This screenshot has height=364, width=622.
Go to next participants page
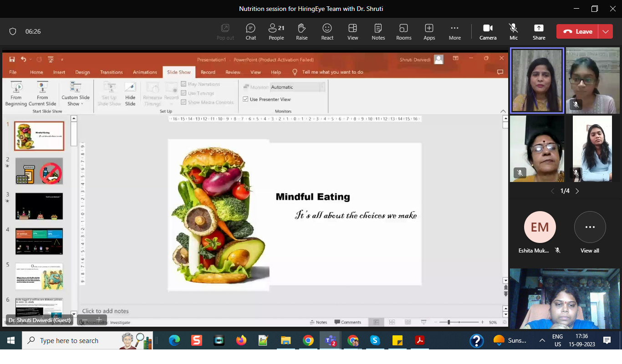577,191
